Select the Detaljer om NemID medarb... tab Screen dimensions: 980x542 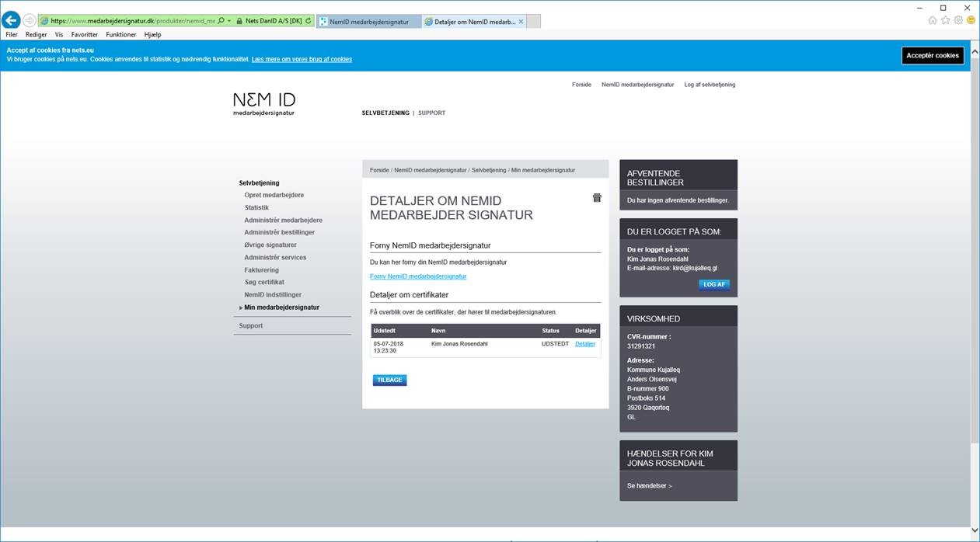tap(474, 22)
